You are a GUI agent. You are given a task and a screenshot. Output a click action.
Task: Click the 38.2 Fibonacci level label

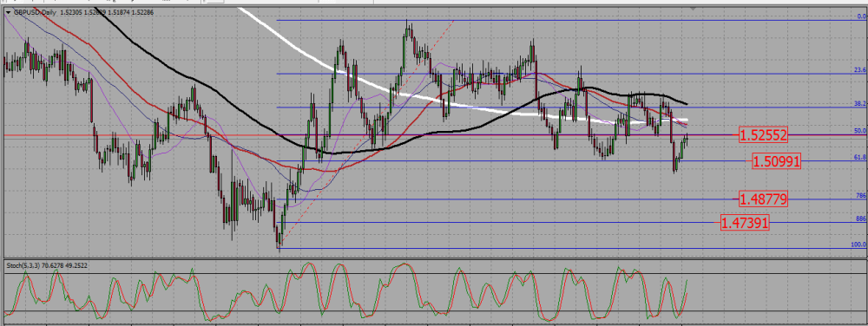pos(859,103)
